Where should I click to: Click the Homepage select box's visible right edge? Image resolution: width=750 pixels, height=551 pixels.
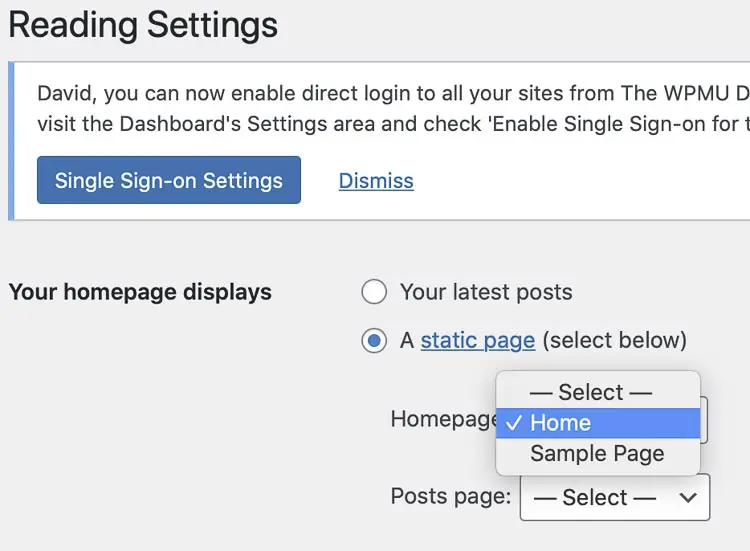(x=704, y=420)
